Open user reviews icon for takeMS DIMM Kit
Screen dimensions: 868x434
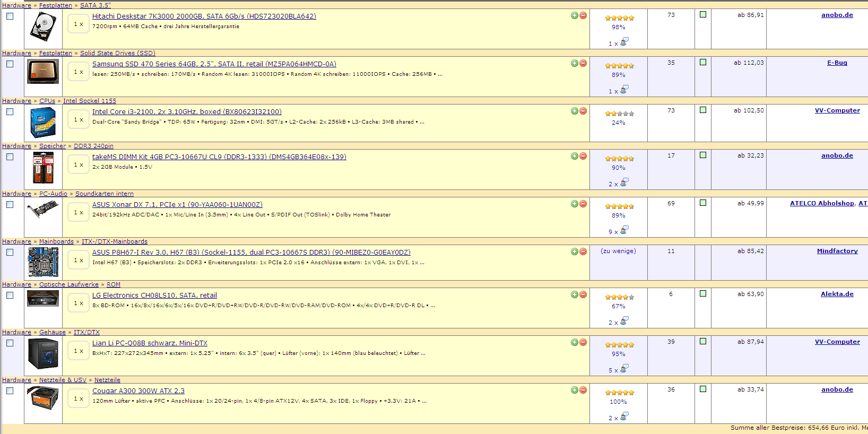[x=624, y=182]
